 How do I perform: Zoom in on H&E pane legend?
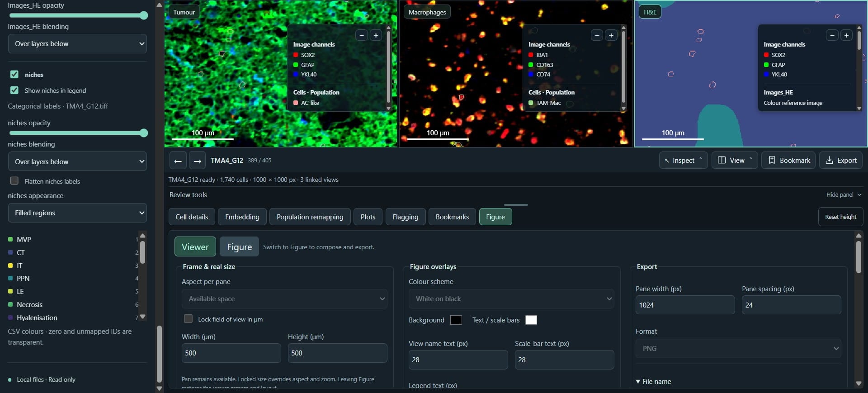pyautogui.click(x=846, y=35)
